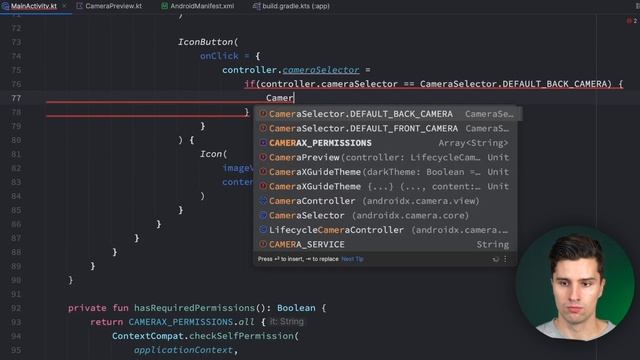
Task: Choose CAMERAX_PERMISSIONS from autocomplete list
Action: (x=386, y=143)
